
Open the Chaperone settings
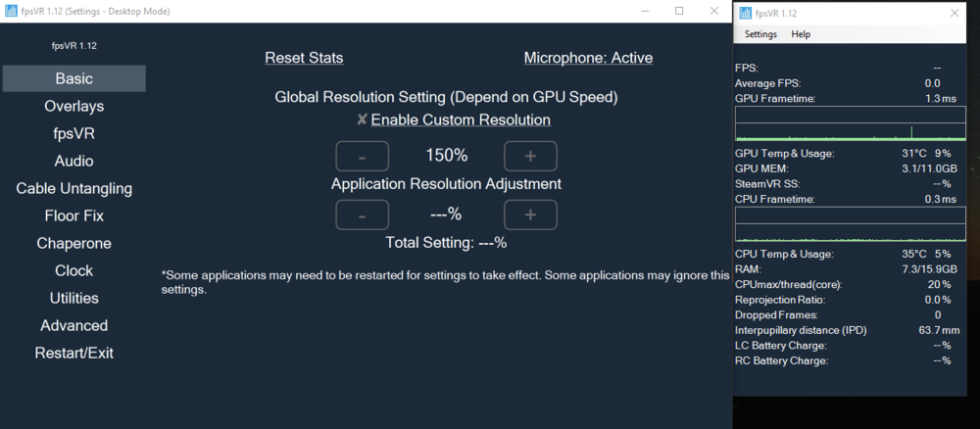[74, 243]
